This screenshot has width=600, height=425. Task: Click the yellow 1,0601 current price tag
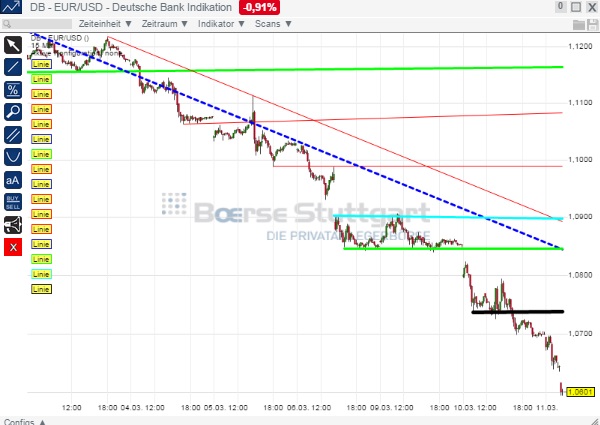pyautogui.click(x=580, y=392)
